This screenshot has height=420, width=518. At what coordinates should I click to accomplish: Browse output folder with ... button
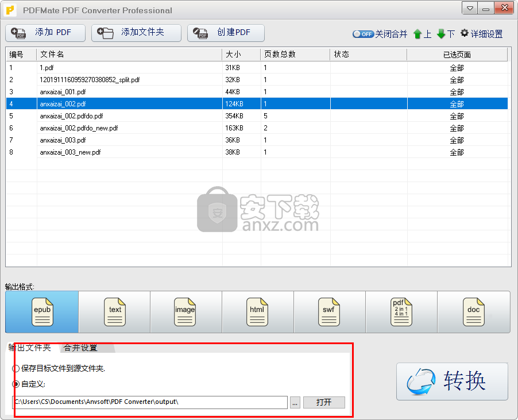tap(295, 403)
